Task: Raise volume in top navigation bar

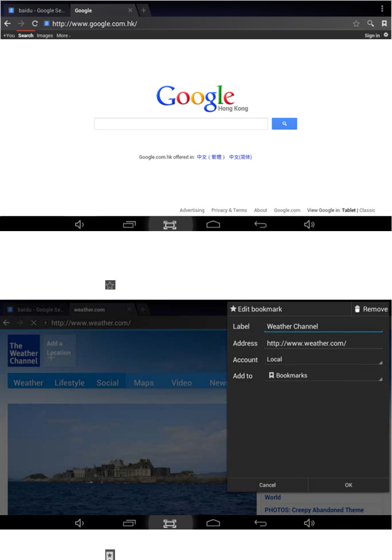Action: point(309,224)
